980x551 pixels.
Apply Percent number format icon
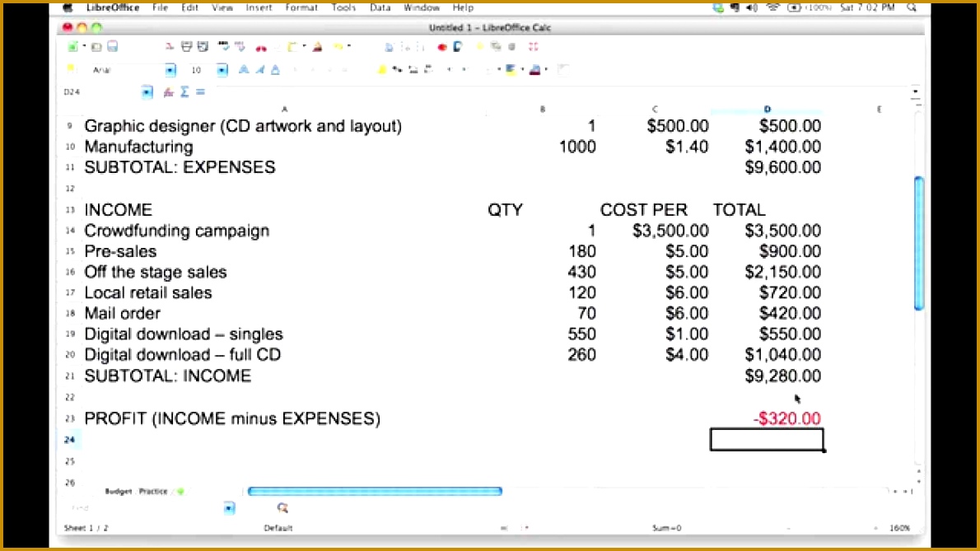(x=397, y=70)
